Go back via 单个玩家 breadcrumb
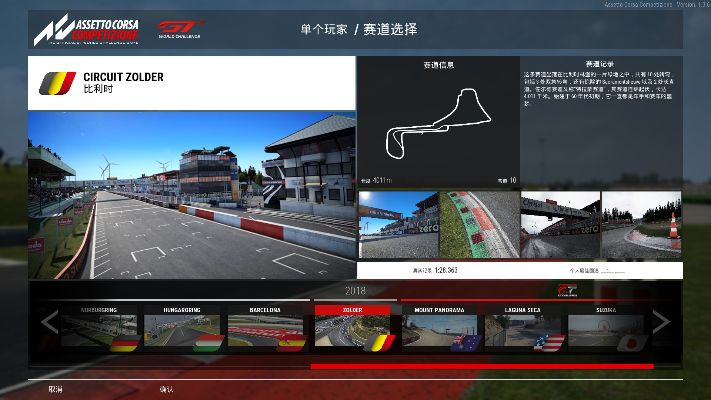 point(324,29)
